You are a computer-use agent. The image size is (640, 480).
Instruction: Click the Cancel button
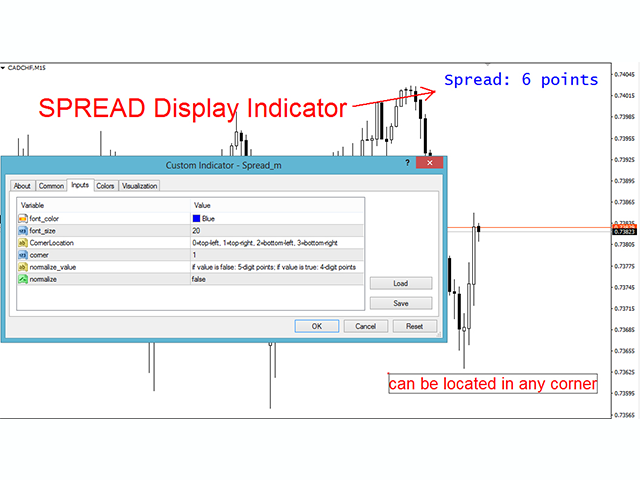pyautogui.click(x=365, y=326)
